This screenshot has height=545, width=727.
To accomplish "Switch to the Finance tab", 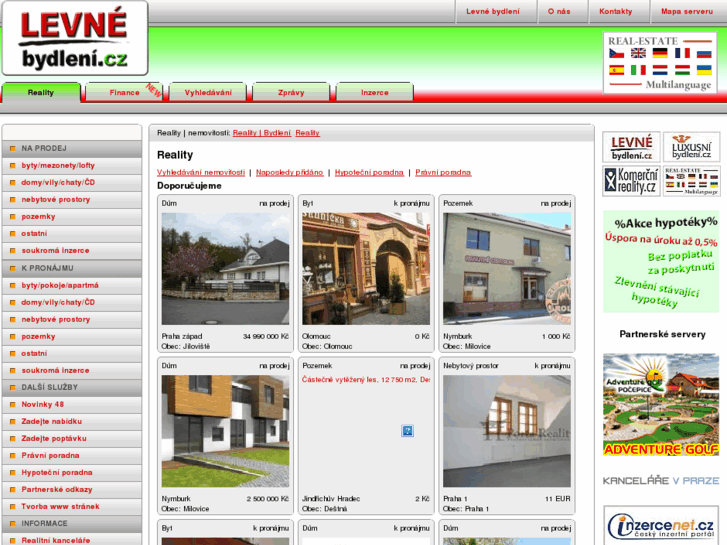I will pyautogui.click(x=124, y=92).
